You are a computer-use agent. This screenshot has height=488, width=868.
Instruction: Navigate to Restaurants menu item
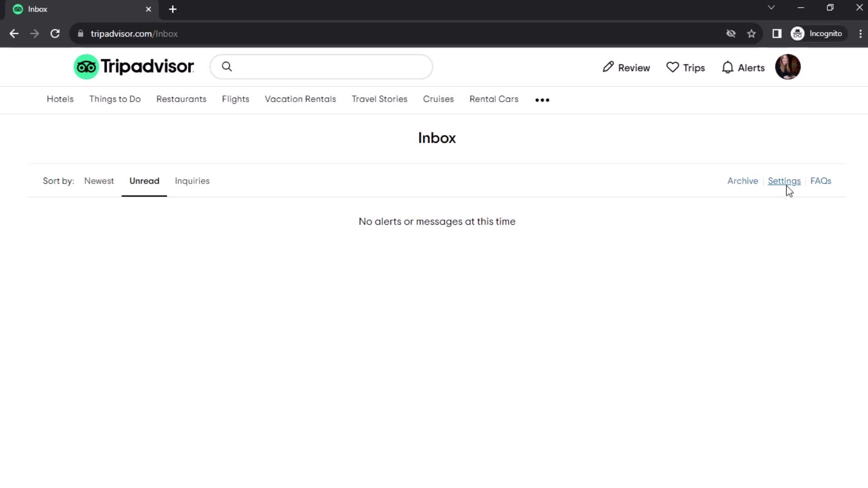181,99
